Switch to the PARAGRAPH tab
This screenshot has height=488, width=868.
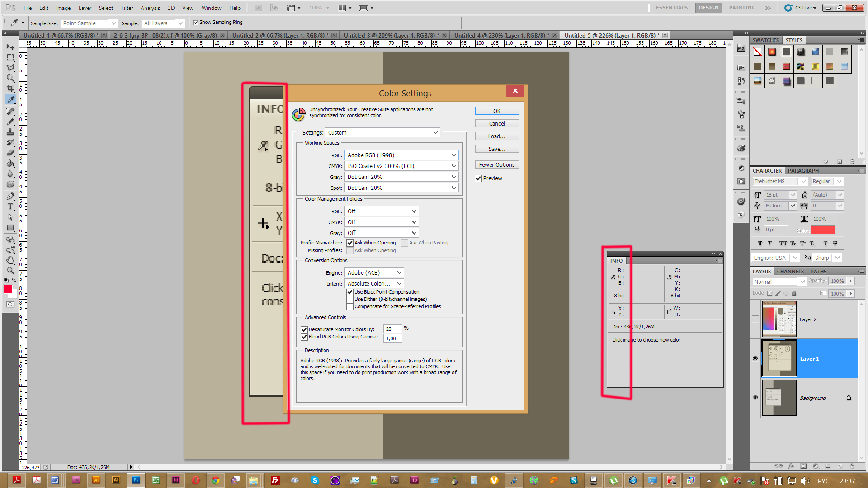(x=803, y=171)
